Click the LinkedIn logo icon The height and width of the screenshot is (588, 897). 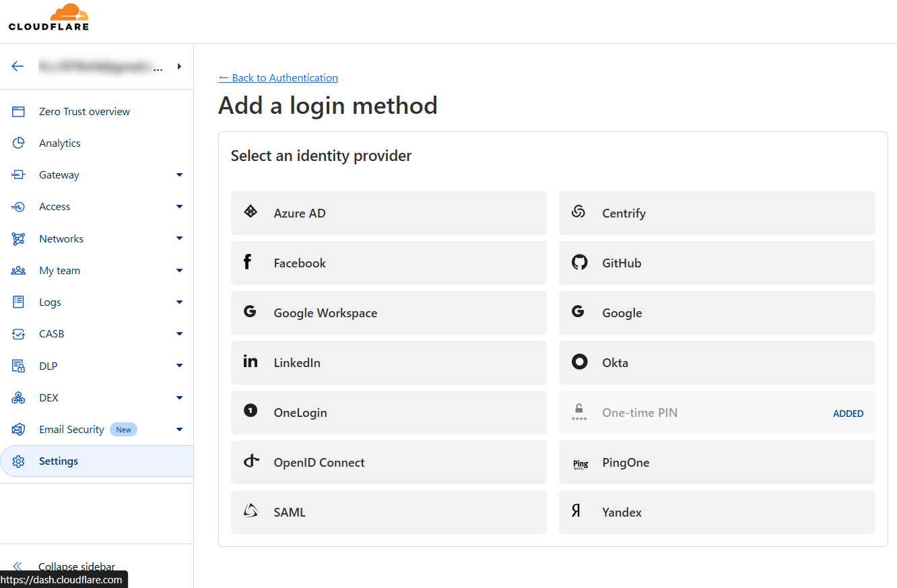point(251,362)
